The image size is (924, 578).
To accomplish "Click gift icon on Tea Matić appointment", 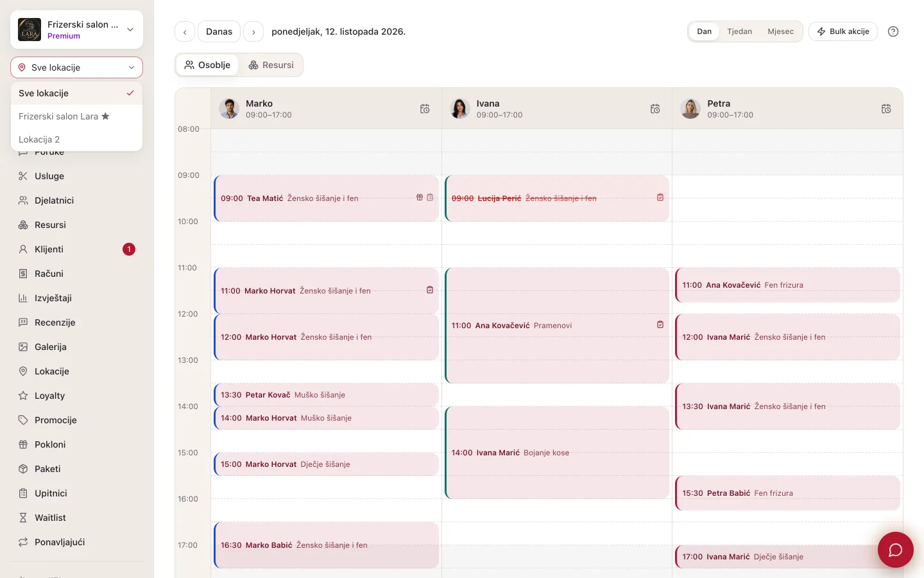I will (x=420, y=198).
